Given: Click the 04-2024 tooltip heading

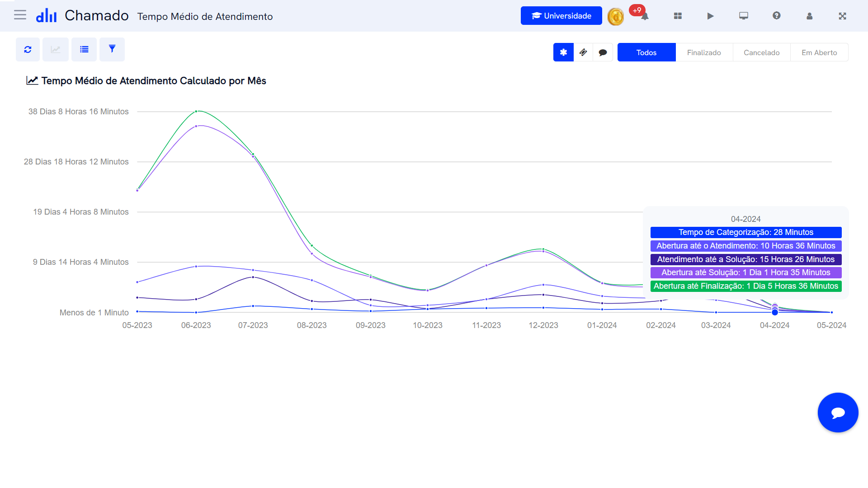Looking at the screenshot, I should pos(745,219).
